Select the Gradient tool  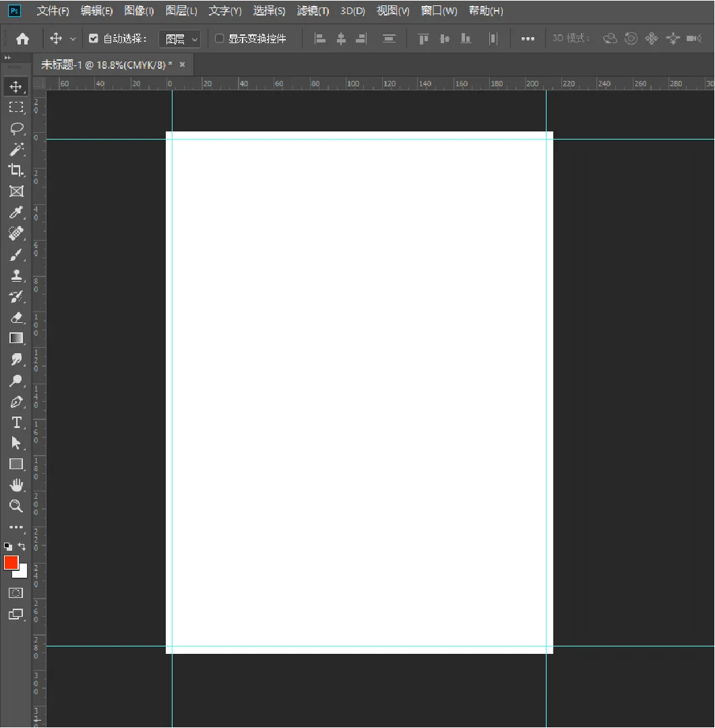point(16,338)
